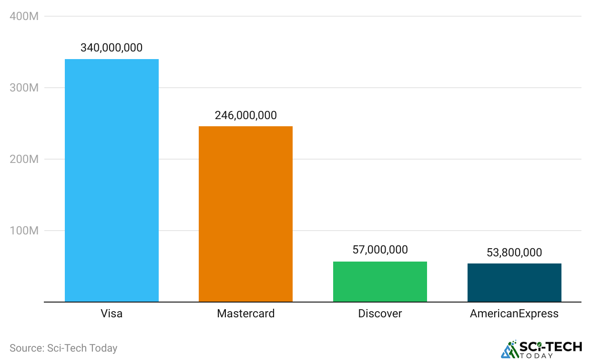
Task: Click the Source: Sci-Tech Today text
Action: (63, 348)
